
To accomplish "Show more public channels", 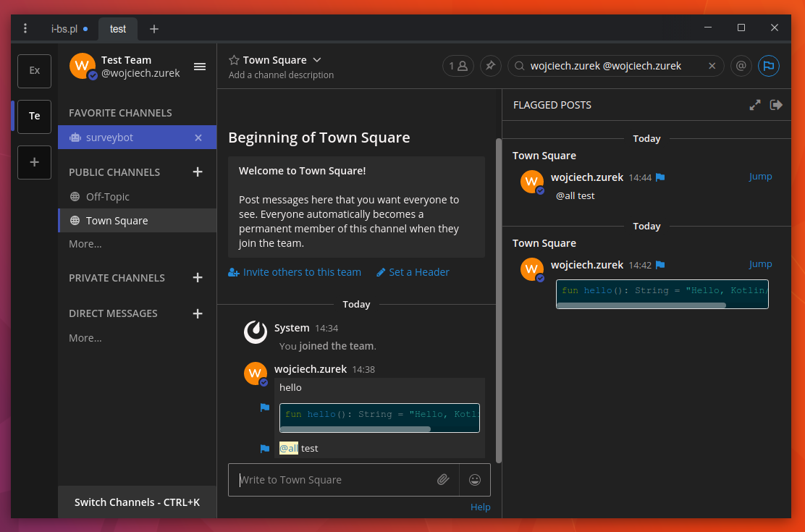I will click(85, 244).
